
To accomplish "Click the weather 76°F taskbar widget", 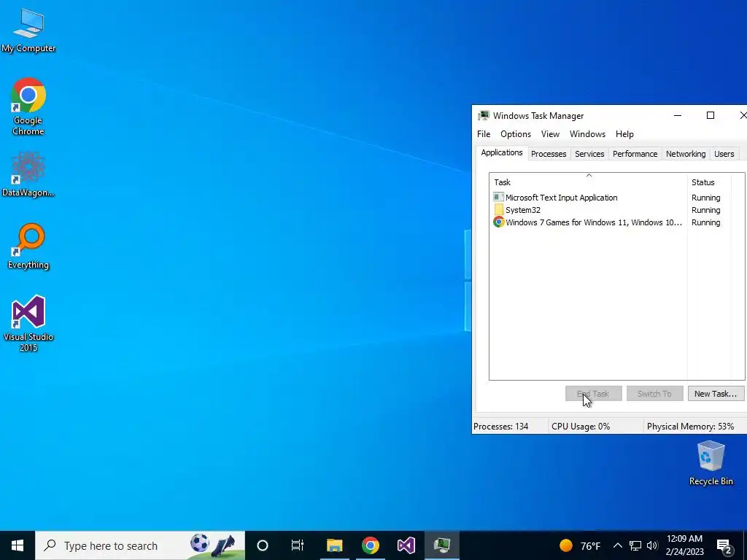I will click(x=580, y=545).
